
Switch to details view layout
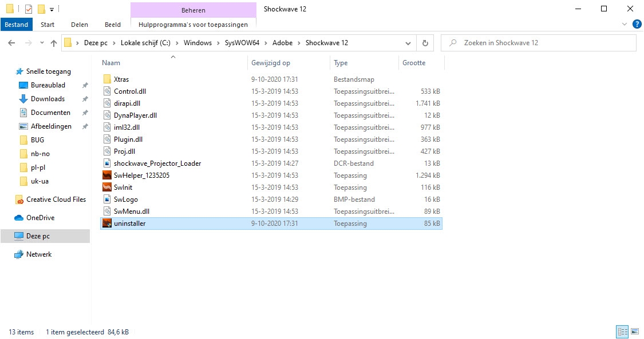(623, 332)
